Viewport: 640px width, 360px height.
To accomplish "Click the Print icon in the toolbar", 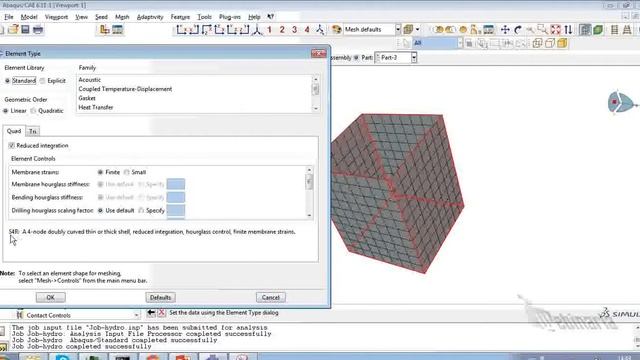I will click(38, 29).
